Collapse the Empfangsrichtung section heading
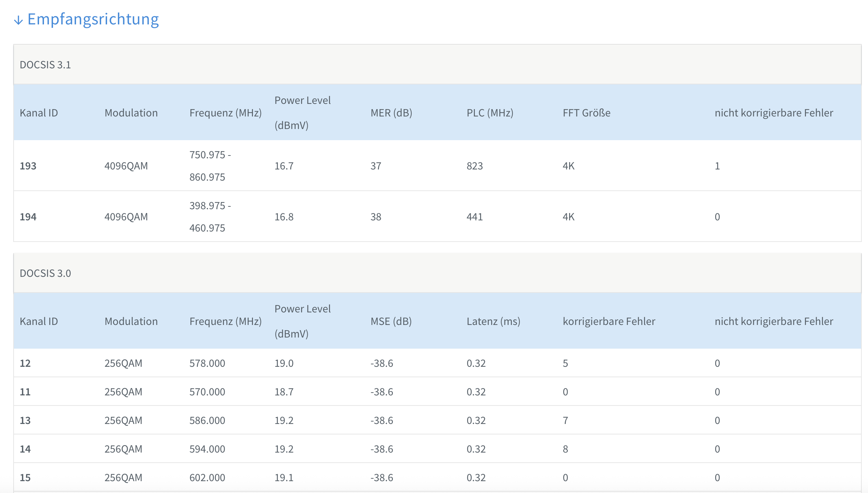The width and height of the screenshot is (868, 493). (93, 19)
